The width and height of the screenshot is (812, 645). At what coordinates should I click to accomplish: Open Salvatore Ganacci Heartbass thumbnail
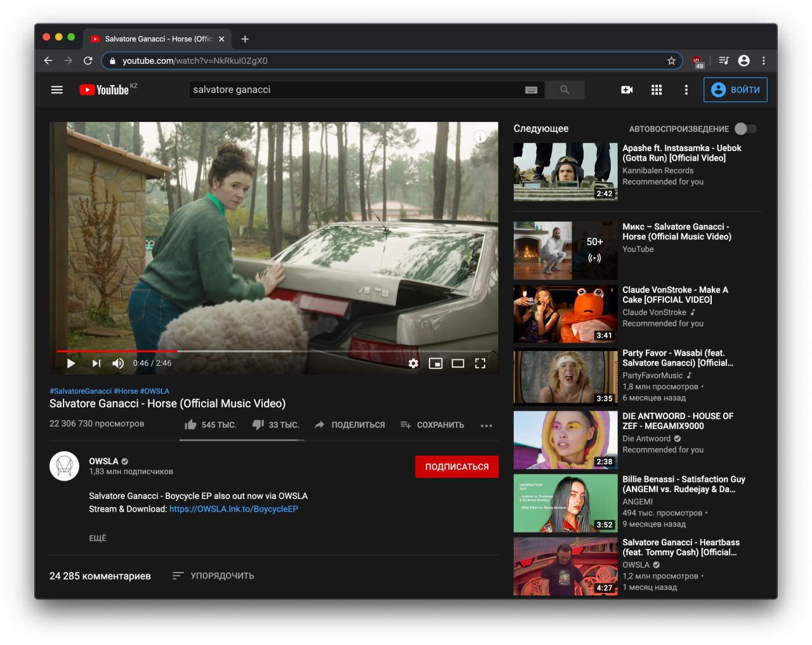coord(565,566)
